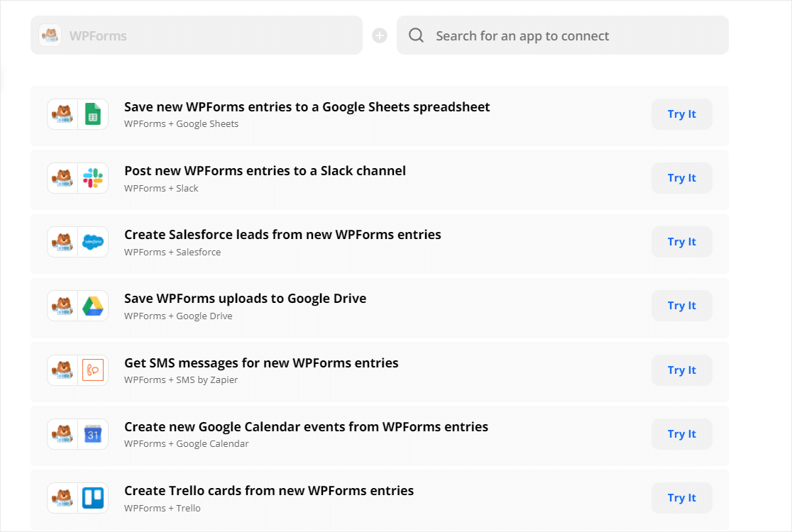This screenshot has height=532, width=792.
Task: Click WPForms mascot icon in Google Calendar row
Action: 62,434
